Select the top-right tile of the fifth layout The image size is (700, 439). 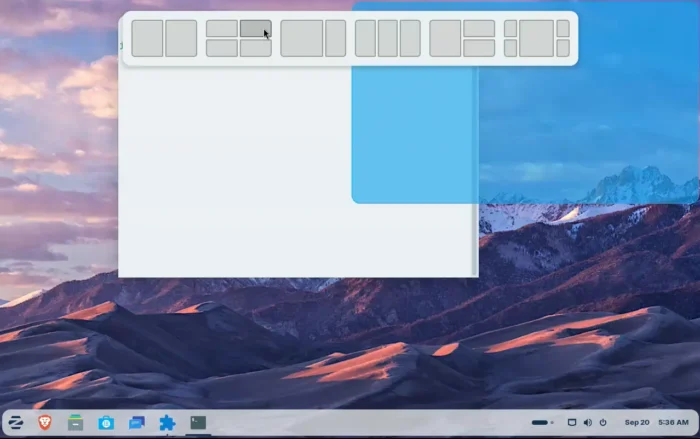coord(479,29)
